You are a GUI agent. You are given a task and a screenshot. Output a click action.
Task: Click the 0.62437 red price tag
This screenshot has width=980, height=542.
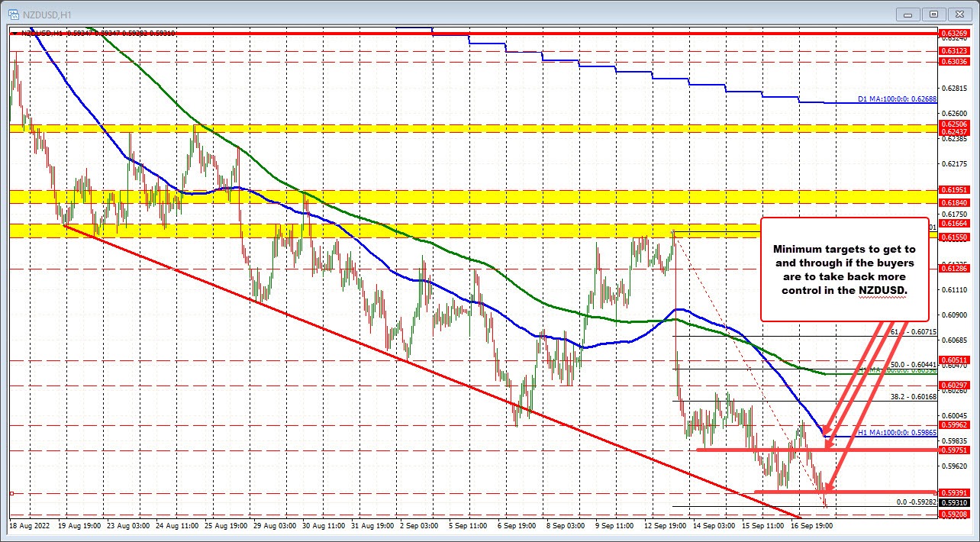point(955,132)
